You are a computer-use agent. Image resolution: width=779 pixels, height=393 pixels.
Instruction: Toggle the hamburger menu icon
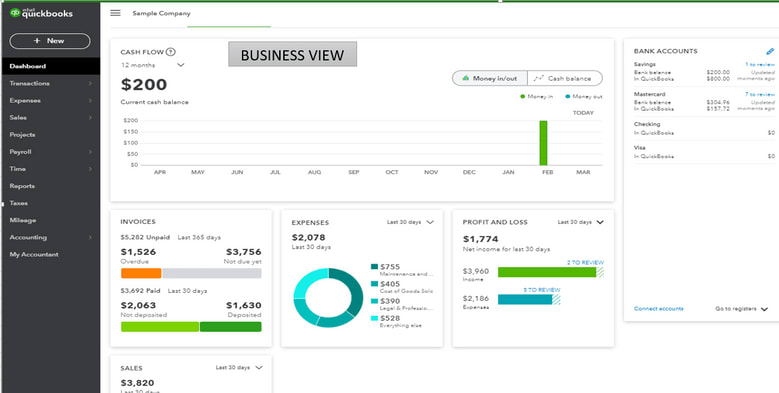click(x=115, y=13)
